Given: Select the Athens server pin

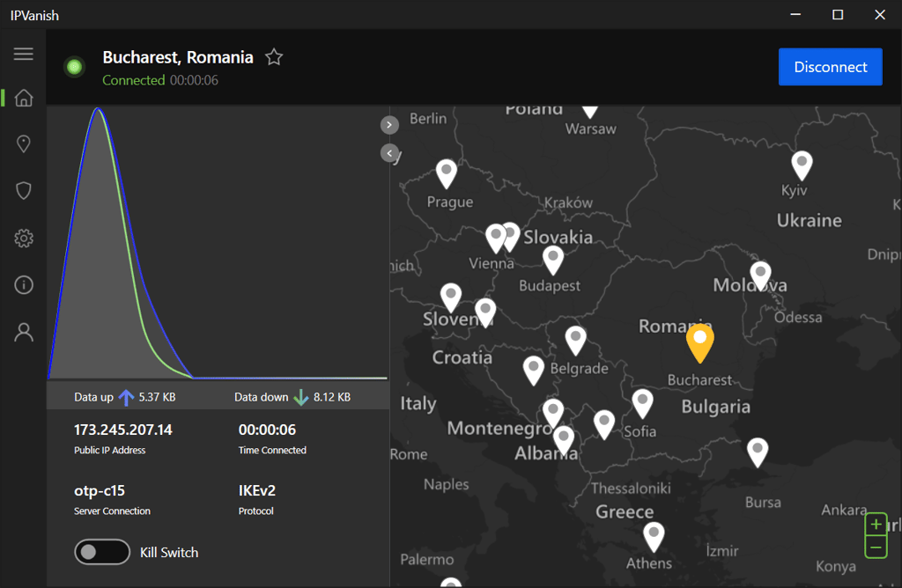Looking at the screenshot, I should [x=654, y=537].
